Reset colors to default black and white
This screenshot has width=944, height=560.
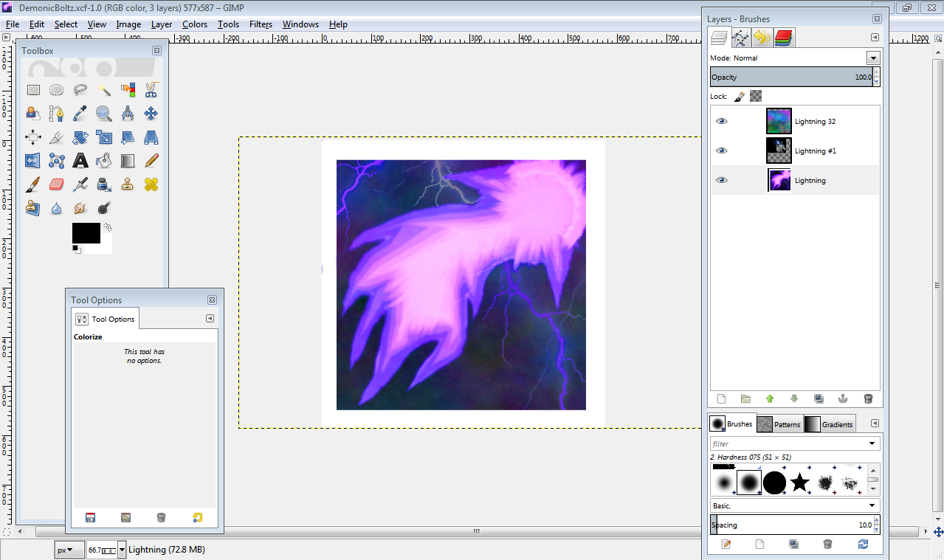pyautogui.click(x=76, y=249)
